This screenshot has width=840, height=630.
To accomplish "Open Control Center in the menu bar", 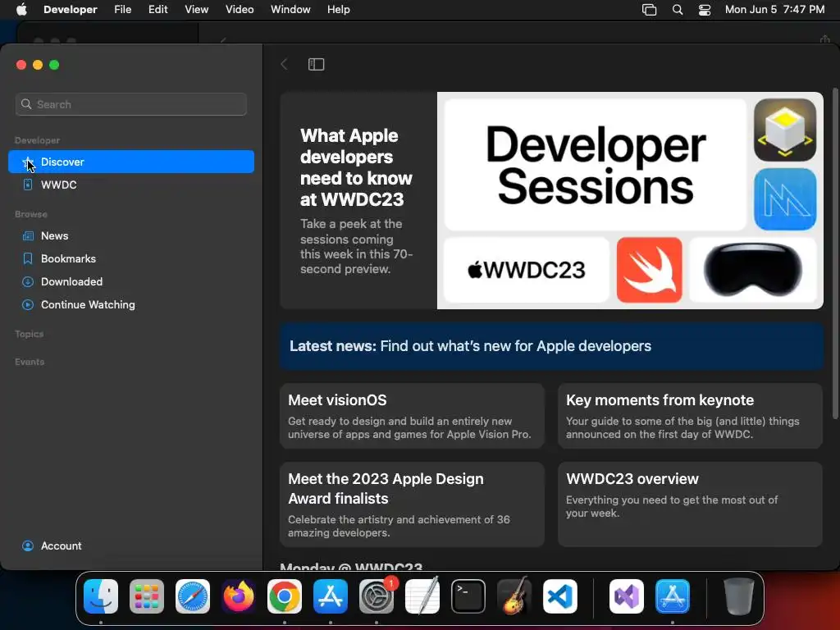I will [705, 10].
